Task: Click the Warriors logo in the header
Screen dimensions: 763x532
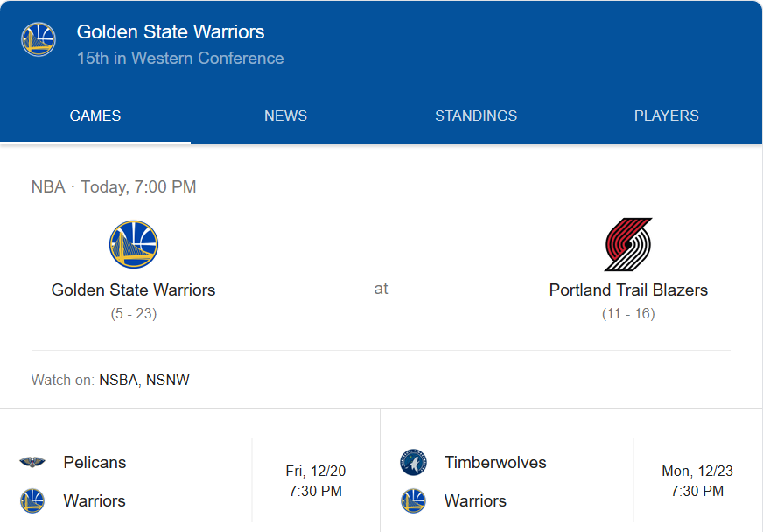Action: pos(38,39)
